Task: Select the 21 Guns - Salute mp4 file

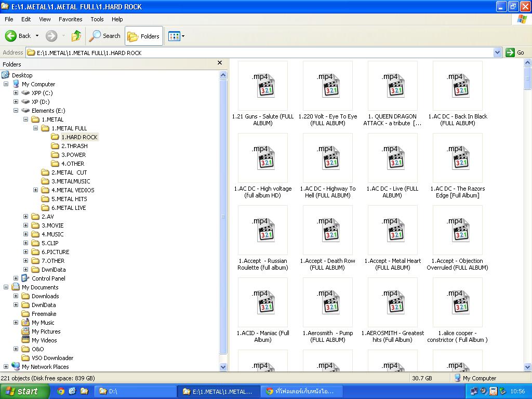Action: coord(263,94)
